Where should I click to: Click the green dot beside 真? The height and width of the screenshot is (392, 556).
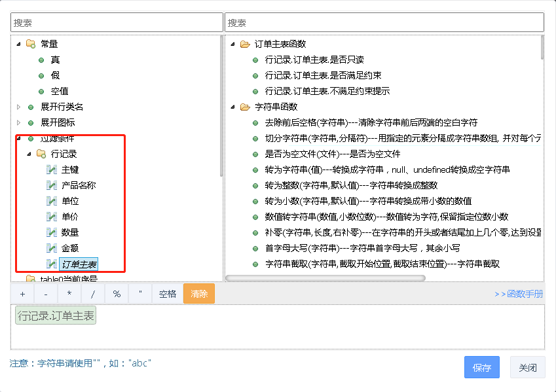(41, 60)
